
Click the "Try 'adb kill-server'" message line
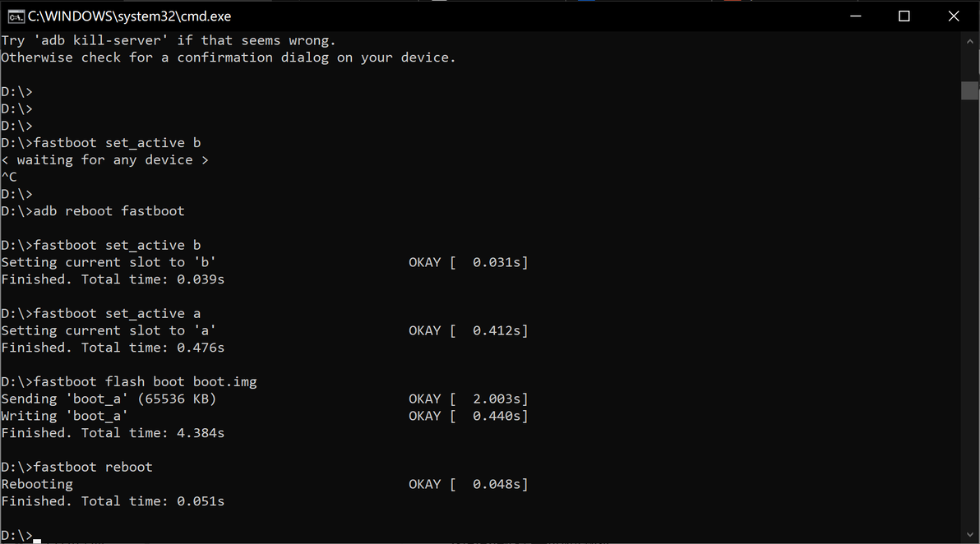tap(169, 40)
